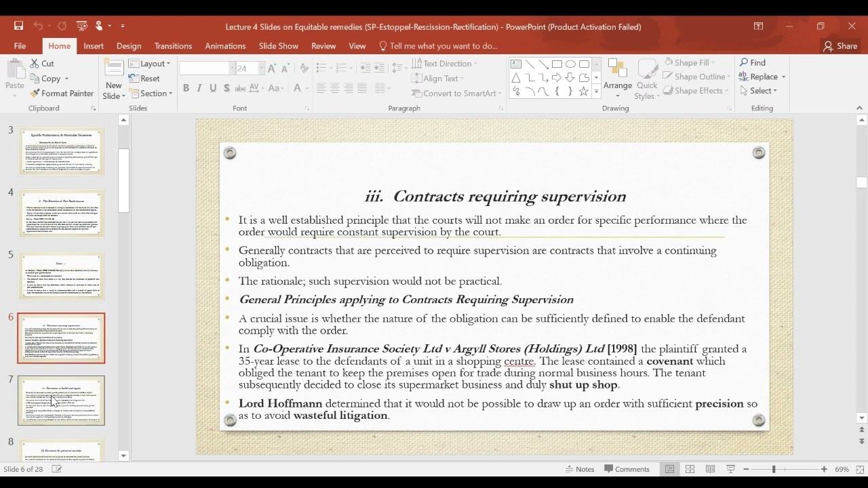868x488 pixels.
Task: Click the Find button
Action: (752, 62)
